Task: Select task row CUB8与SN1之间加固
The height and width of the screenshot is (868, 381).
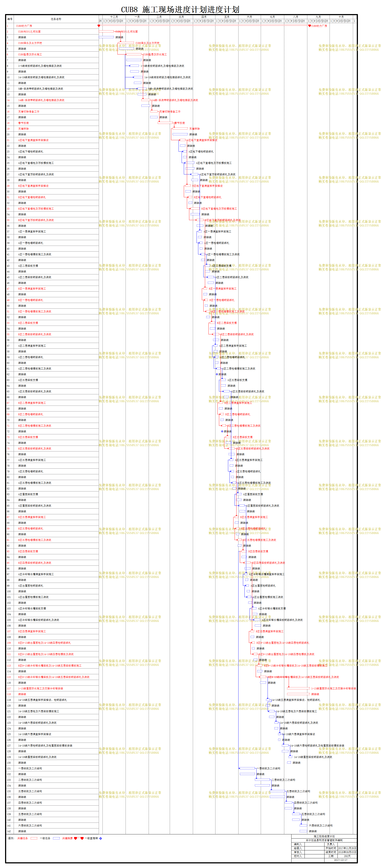Action: (x=52, y=31)
